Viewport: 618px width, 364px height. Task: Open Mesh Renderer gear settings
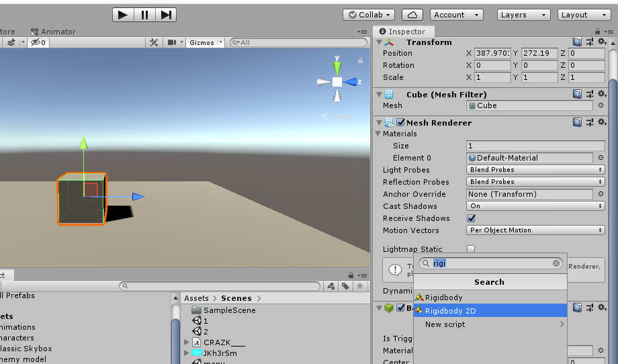click(x=602, y=122)
